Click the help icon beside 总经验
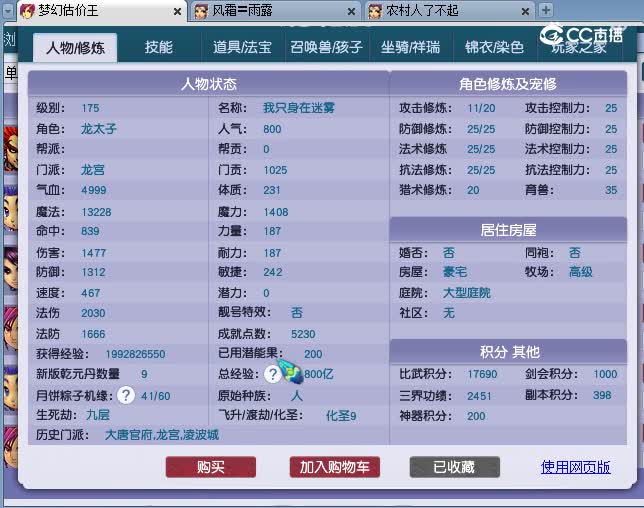The height and width of the screenshot is (508, 644). point(272,374)
